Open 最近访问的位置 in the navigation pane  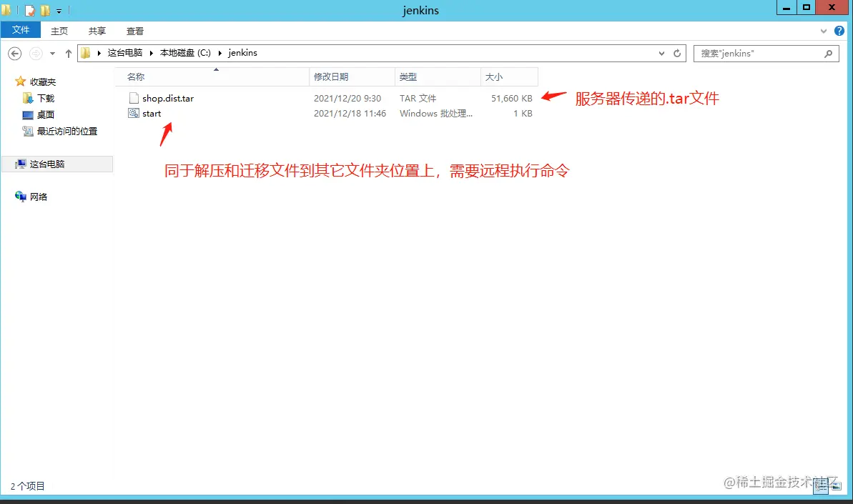point(67,131)
